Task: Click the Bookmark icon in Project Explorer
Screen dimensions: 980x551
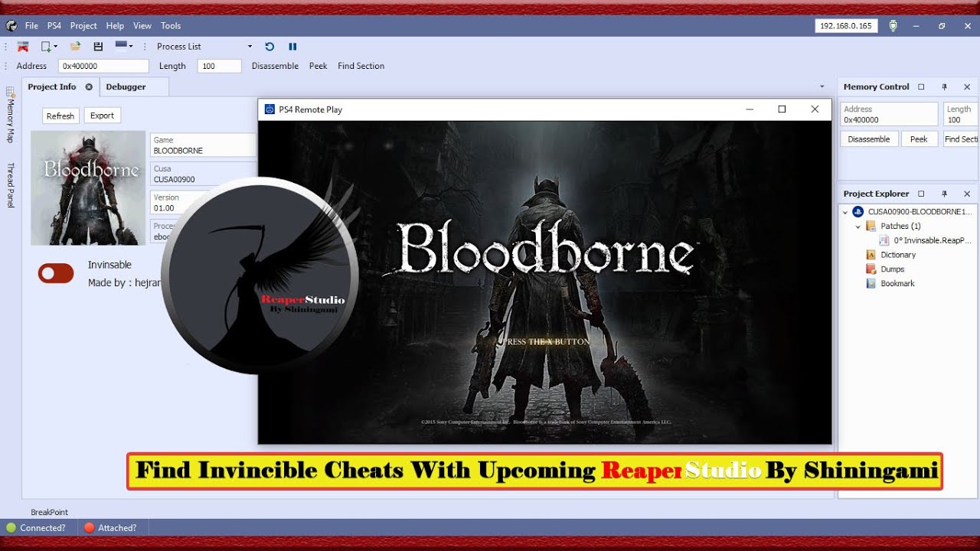Action: pos(871,283)
